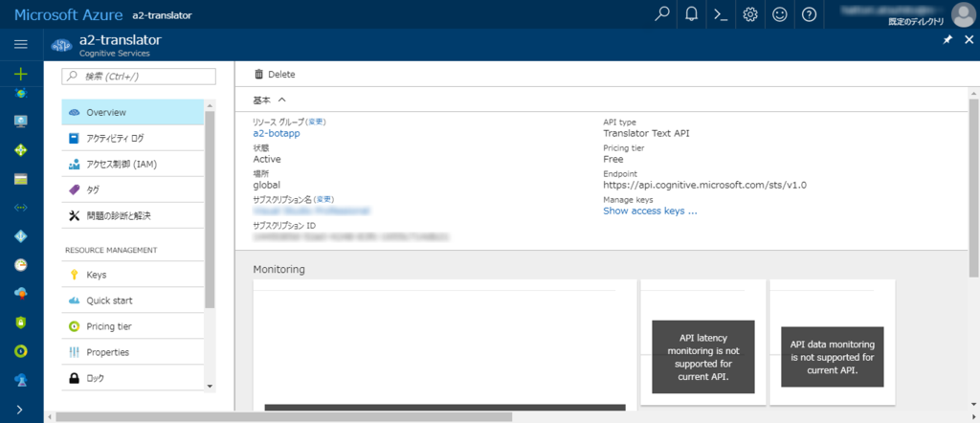
Task: Click 変更 next to リソース グループ
Action: (316, 122)
